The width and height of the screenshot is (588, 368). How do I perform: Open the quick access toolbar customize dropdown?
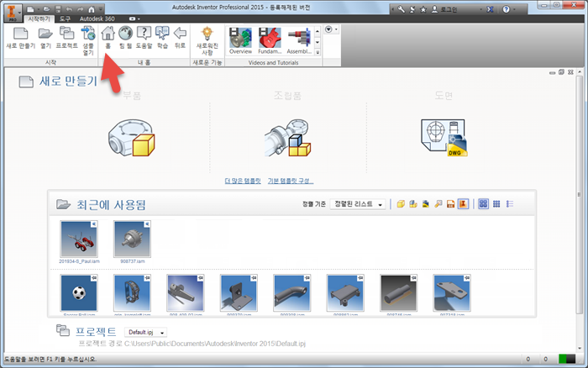tap(101, 9)
